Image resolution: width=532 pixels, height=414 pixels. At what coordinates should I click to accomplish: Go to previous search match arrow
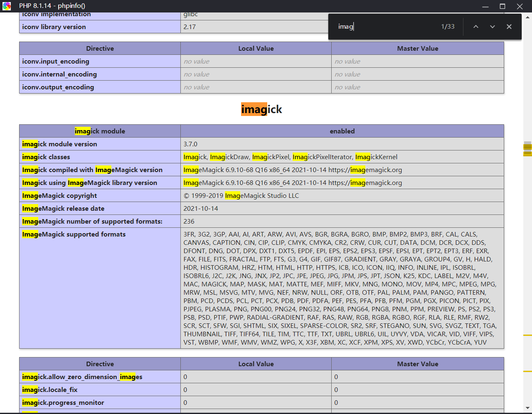coord(476,27)
